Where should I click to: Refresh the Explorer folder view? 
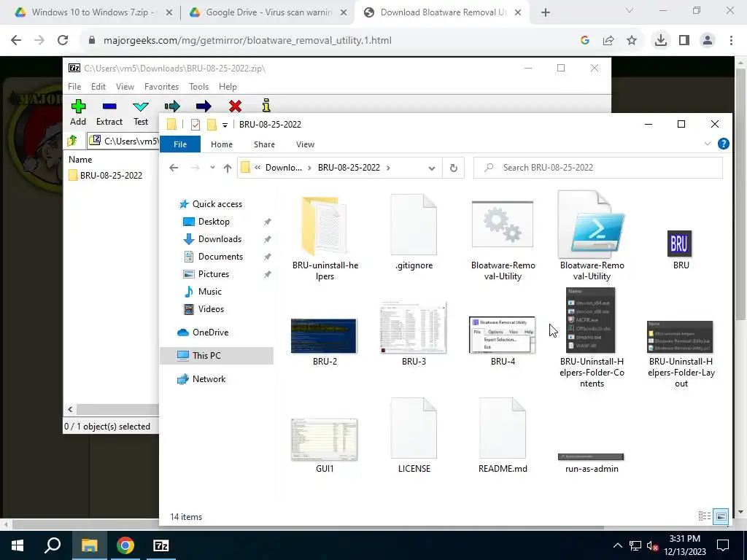click(x=454, y=168)
